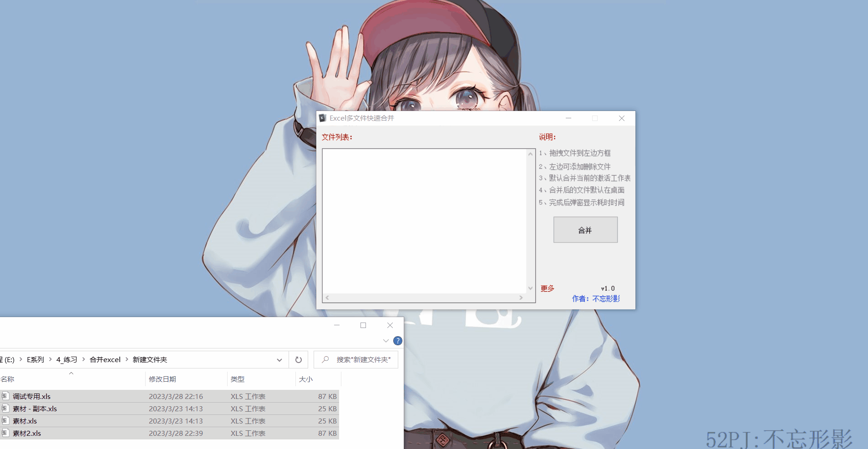The width and height of the screenshot is (868, 449).
Task: Click the 2023/3/28 22:39 date cell
Action: [176, 433]
